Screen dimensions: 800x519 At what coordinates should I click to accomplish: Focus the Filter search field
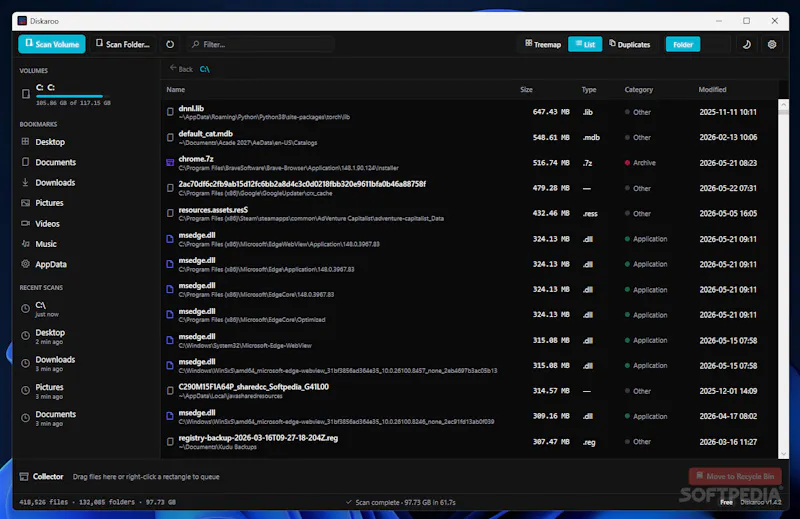(260, 44)
